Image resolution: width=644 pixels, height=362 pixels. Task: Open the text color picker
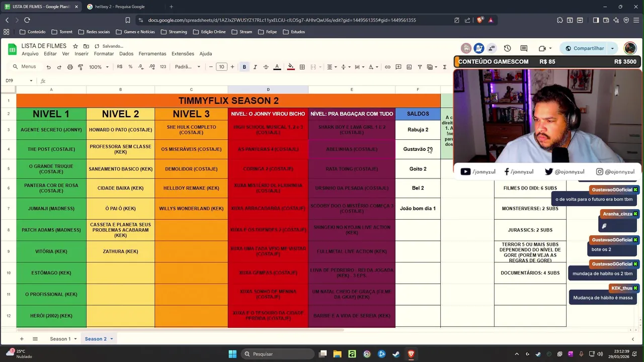pyautogui.click(x=277, y=67)
